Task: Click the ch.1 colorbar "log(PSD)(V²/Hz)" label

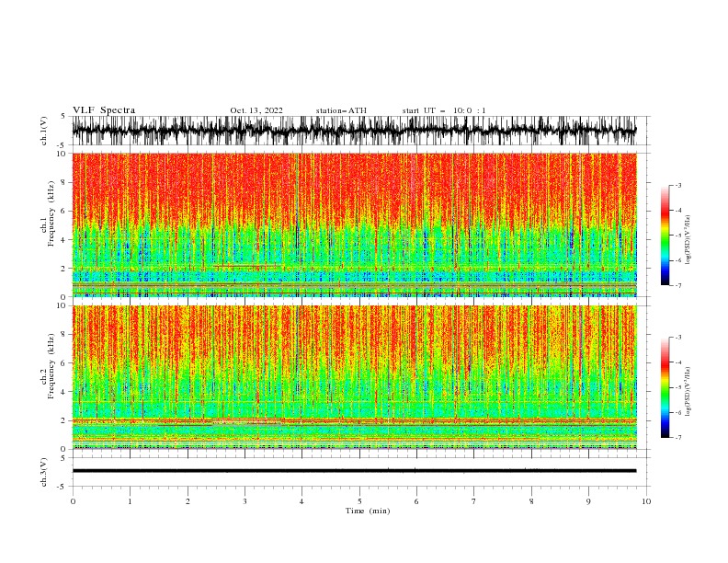Action: coord(688,240)
